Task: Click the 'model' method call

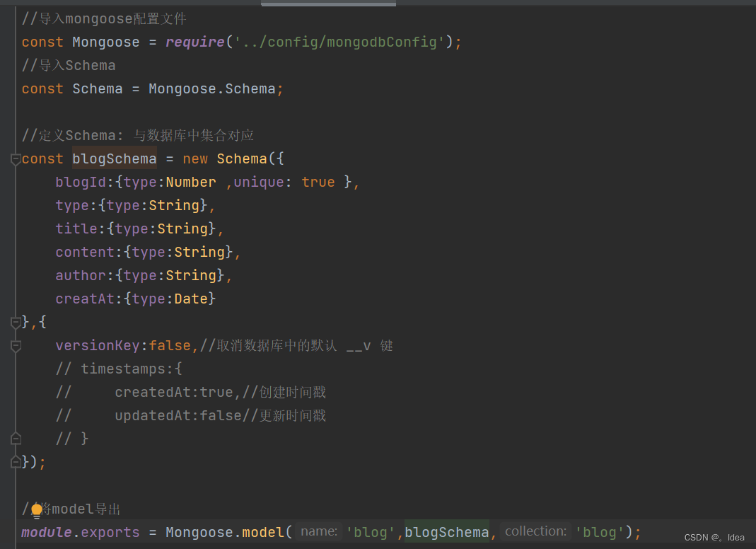Action: [x=263, y=533]
